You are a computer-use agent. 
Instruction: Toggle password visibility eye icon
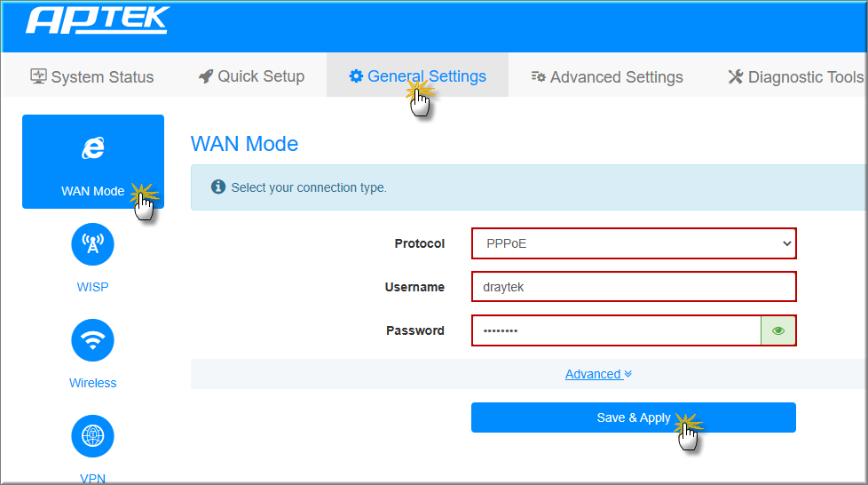coord(778,330)
